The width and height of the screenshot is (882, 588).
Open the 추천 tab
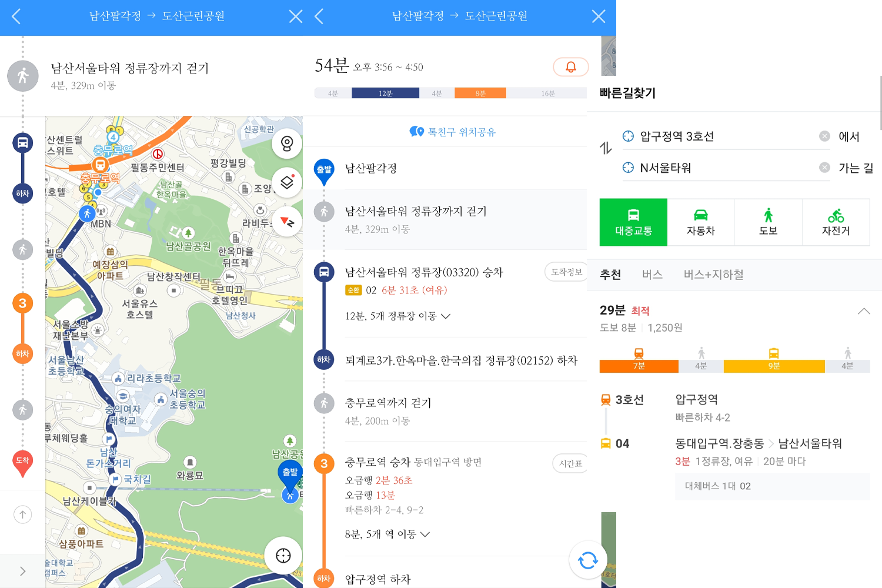click(611, 275)
